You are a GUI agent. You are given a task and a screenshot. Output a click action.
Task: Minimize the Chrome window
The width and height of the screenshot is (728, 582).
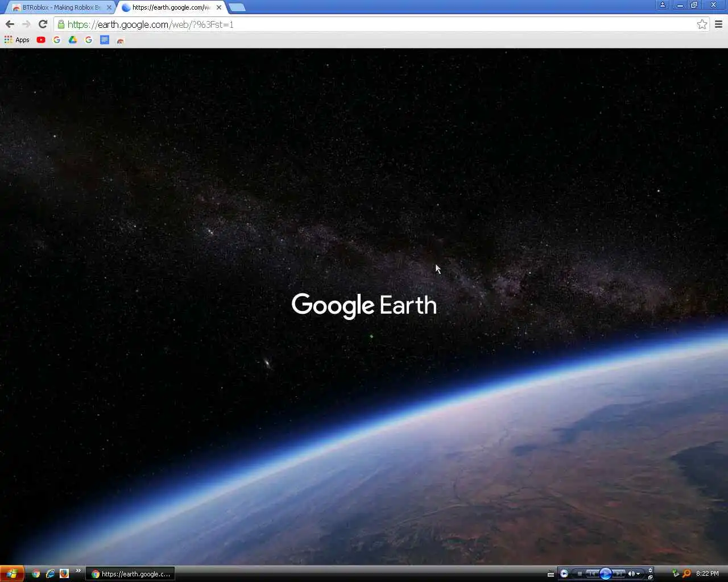point(680,5)
